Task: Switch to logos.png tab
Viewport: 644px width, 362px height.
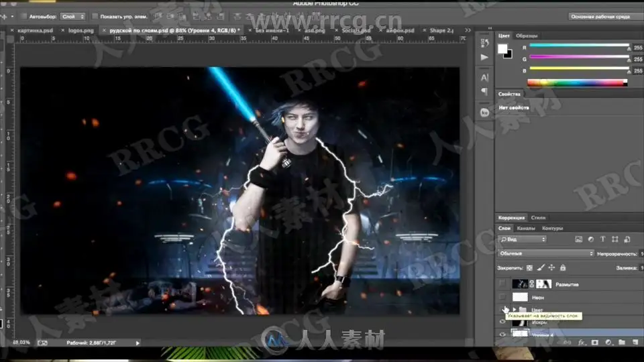Action: coord(81,30)
